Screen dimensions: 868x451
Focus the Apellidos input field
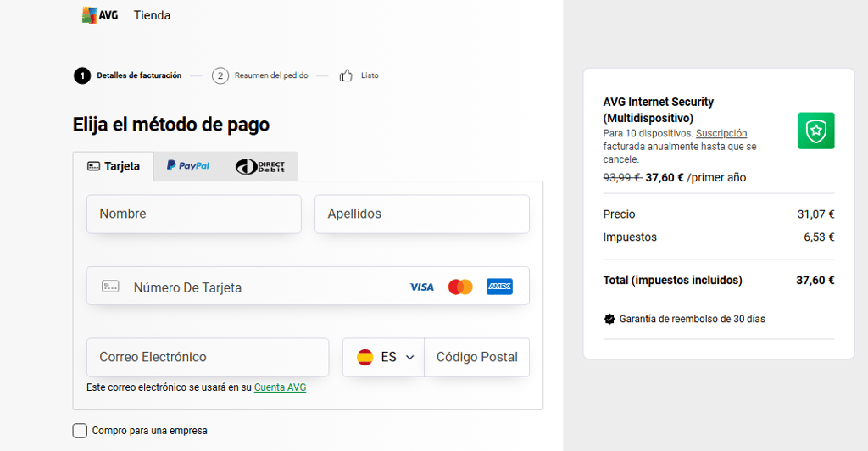tap(422, 214)
